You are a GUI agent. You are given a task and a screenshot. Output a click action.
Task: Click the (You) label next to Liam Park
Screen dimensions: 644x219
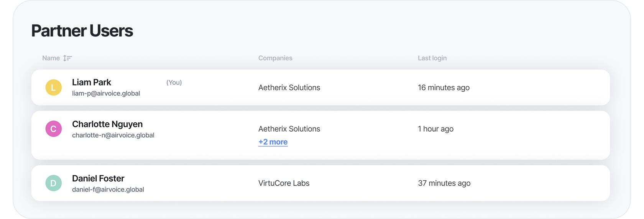pyautogui.click(x=174, y=83)
